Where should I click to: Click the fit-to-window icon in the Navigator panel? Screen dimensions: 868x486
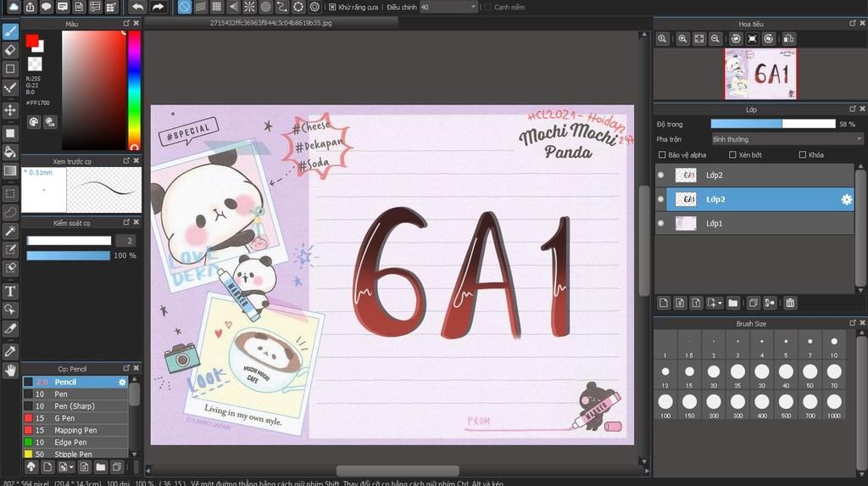point(699,39)
